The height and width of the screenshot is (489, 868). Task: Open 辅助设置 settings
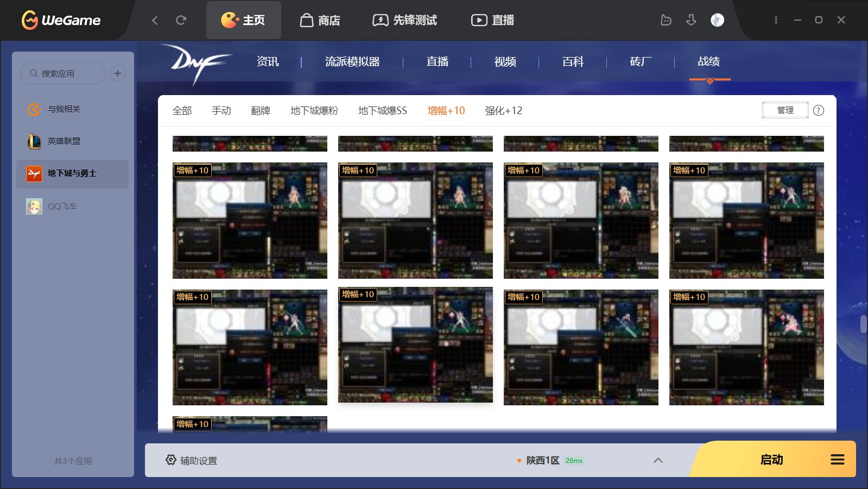(191, 460)
